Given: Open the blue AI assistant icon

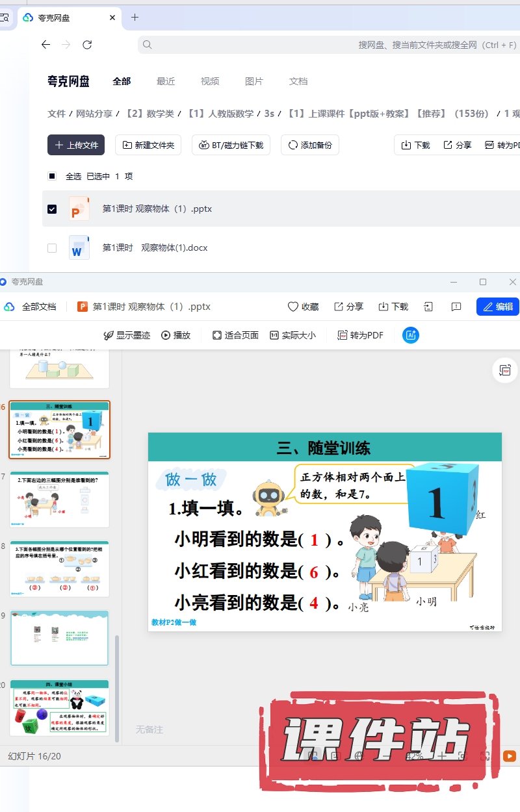Looking at the screenshot, I should 411,335.
